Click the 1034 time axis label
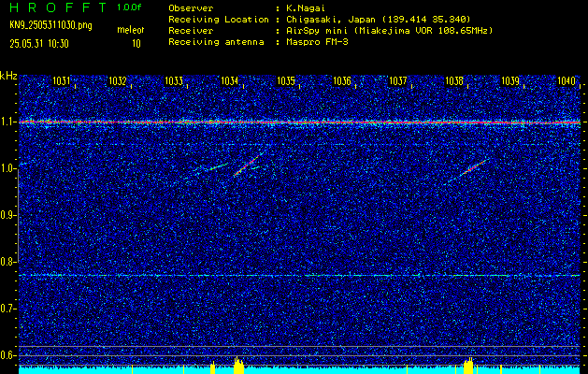This screenshot has width=588, height=374. [x=230, y=80]
